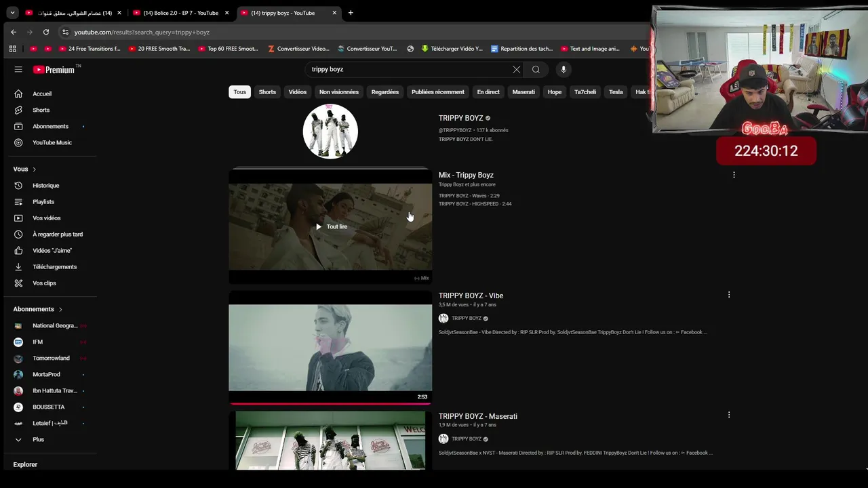Viewport: 868px width, 488px height.
Task: Open the YouTube hamburger guide menu
Action: [18, 69]
